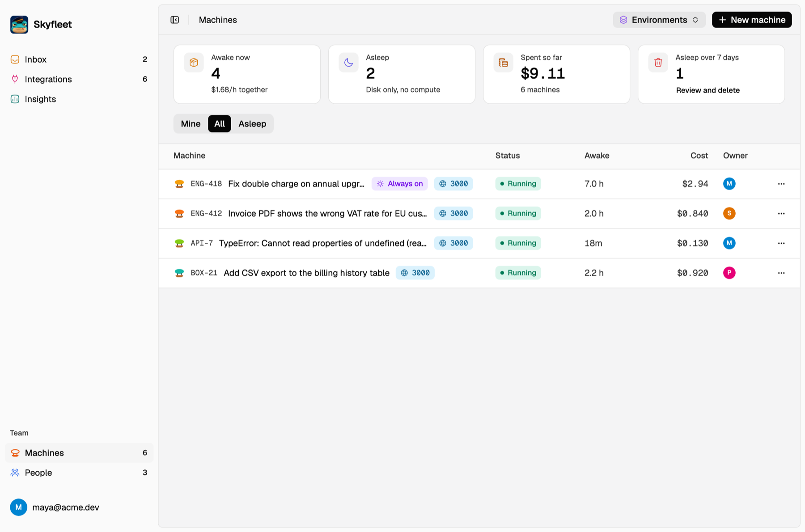This screenshot has height=532, width=805.
Task: Click the Insights chart icon
Action: (x=15, y=99)
